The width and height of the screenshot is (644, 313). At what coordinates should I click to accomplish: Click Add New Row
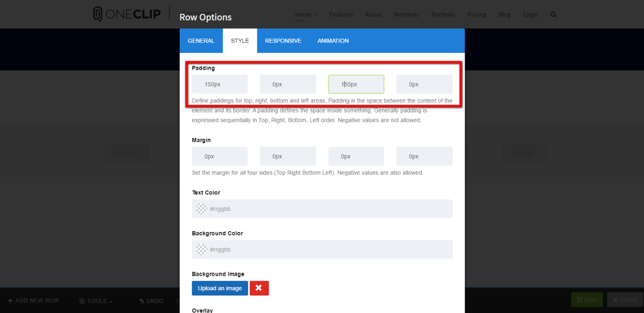coord(33,300)
